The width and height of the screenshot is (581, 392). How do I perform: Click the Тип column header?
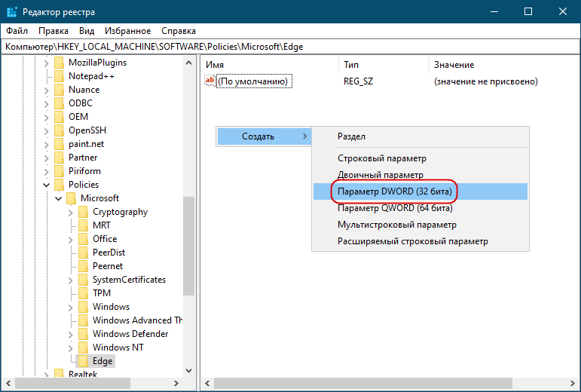point(384,65)
